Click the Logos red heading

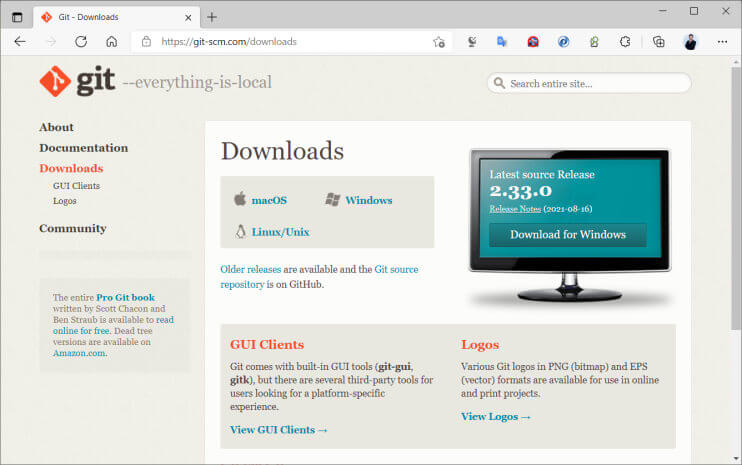pos(480,345)
